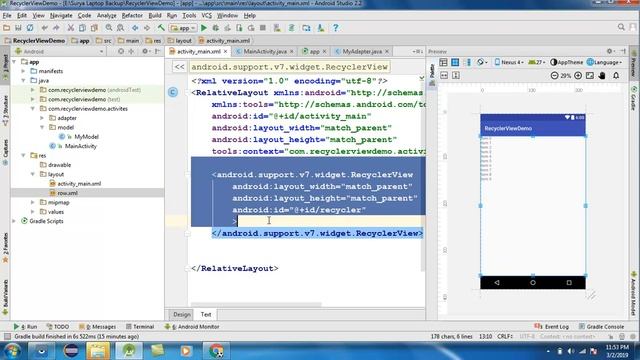The width and height of the screenshot is (640, 360).
Task: Open the orientation dropdown in preview
Action: point(482,62)
